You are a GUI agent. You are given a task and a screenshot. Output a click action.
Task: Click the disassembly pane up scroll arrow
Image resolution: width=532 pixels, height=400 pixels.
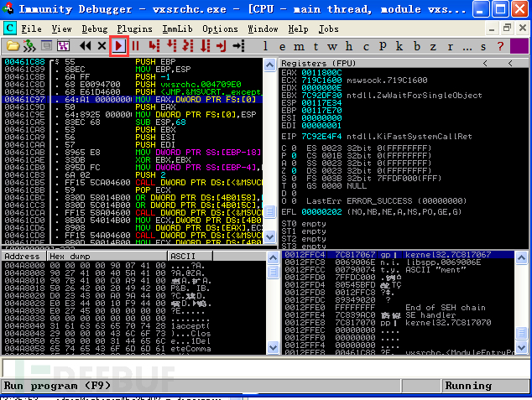[x=269, y=65]
